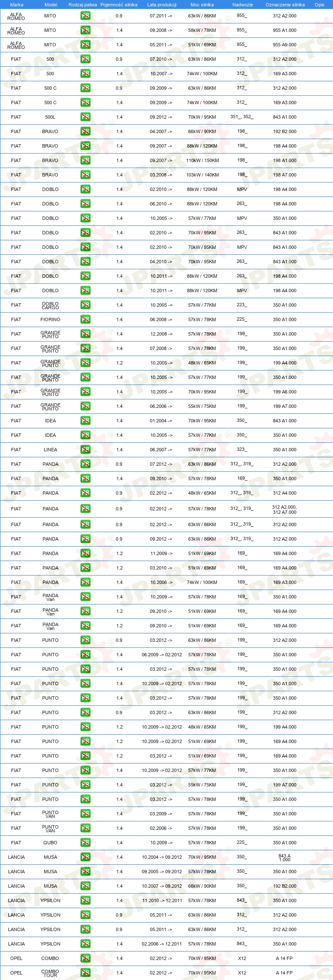
Task: Click body code 223_ in Doblo Cargo row
Action: coord(242,305)
